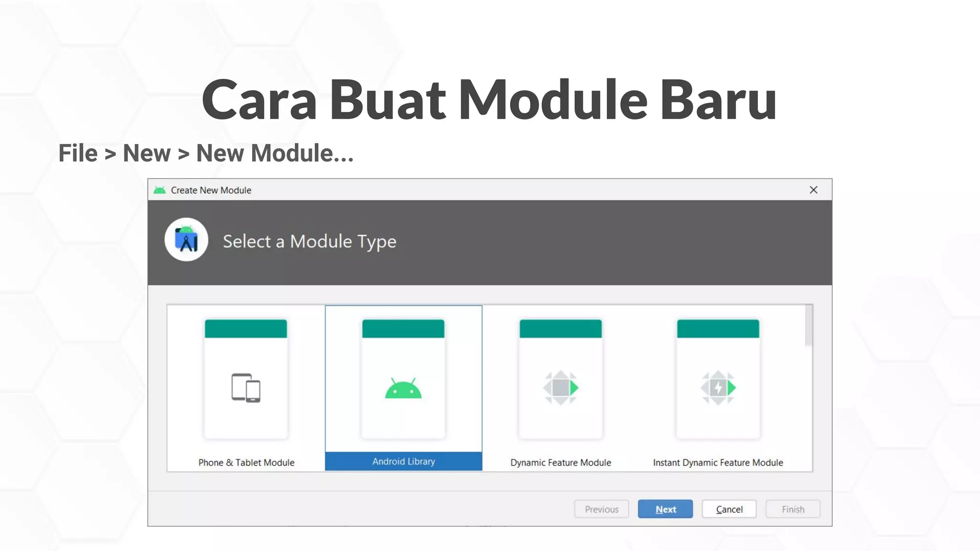Click the Instant Dynamic Feature Module label

click(718, 463)
